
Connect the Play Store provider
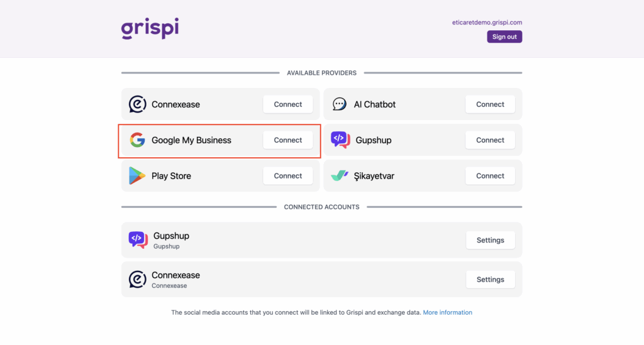pos(288,175)
